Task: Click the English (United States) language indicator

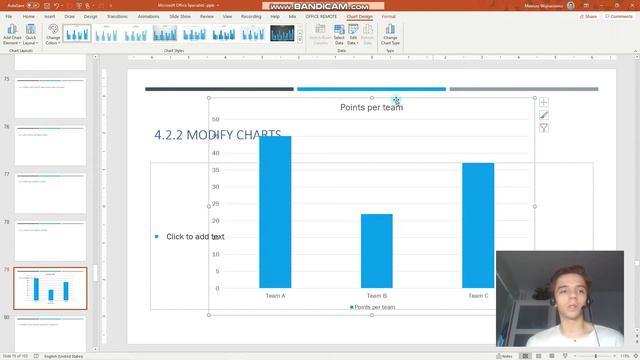Action: click(63, 356)
